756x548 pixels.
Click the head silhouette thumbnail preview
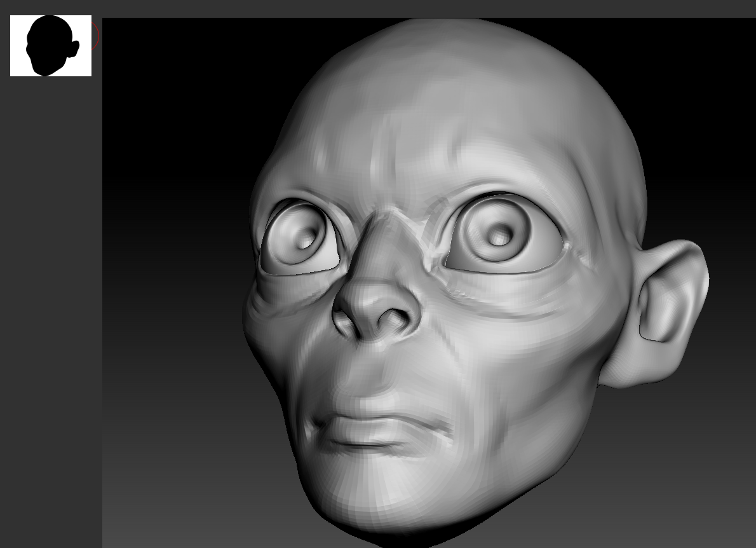point(51,46)
